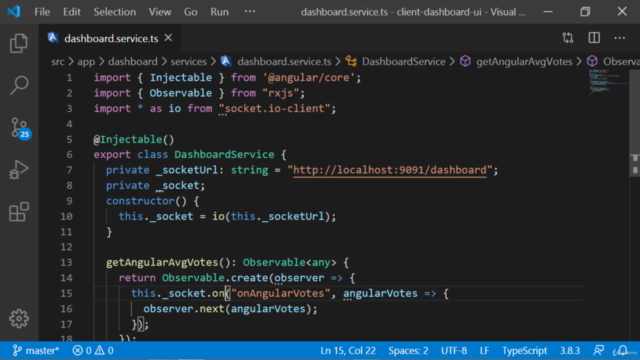Change indentation via Spaces: 2
The width and height of the screenshot is (640, 360).
pos(408,351)
